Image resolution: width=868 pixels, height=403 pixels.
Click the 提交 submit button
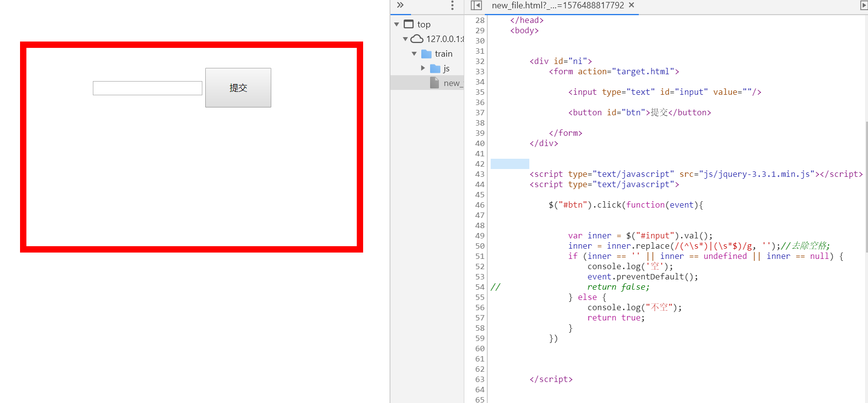(x=238, y=87)
